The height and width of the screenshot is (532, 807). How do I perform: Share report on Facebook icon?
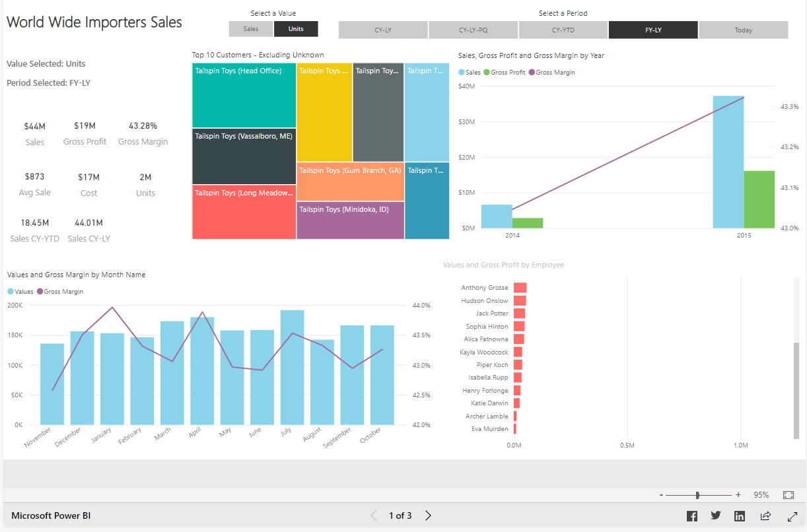(x=691, y=516)
